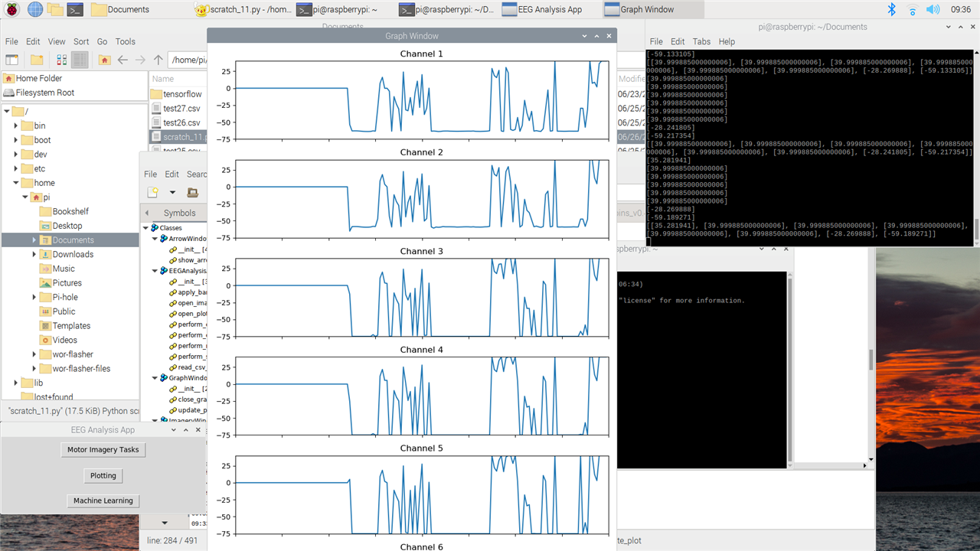The height and width of the screenshot is (551, 980).
Task: Click the file path address field
Action: [188, 60]
